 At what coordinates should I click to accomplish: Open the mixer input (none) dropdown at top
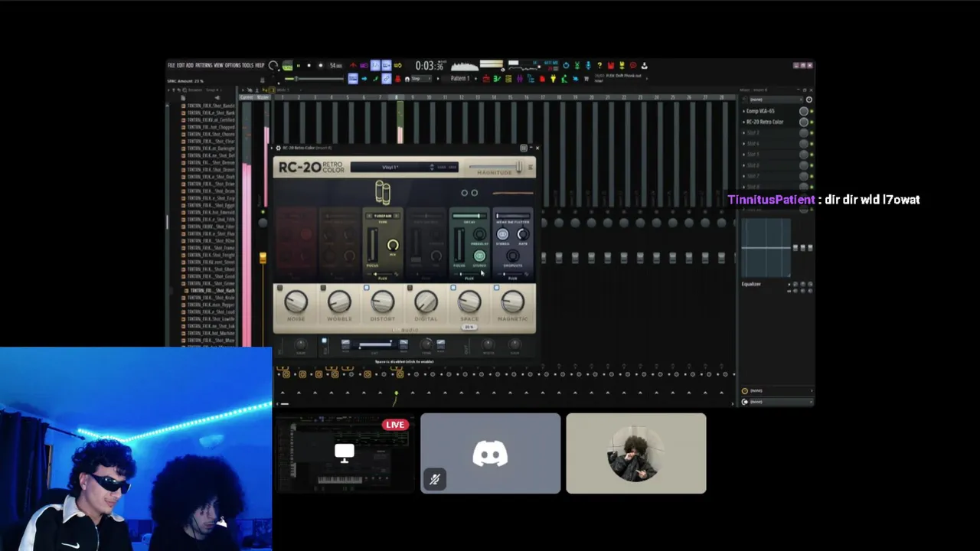(776, 99)
